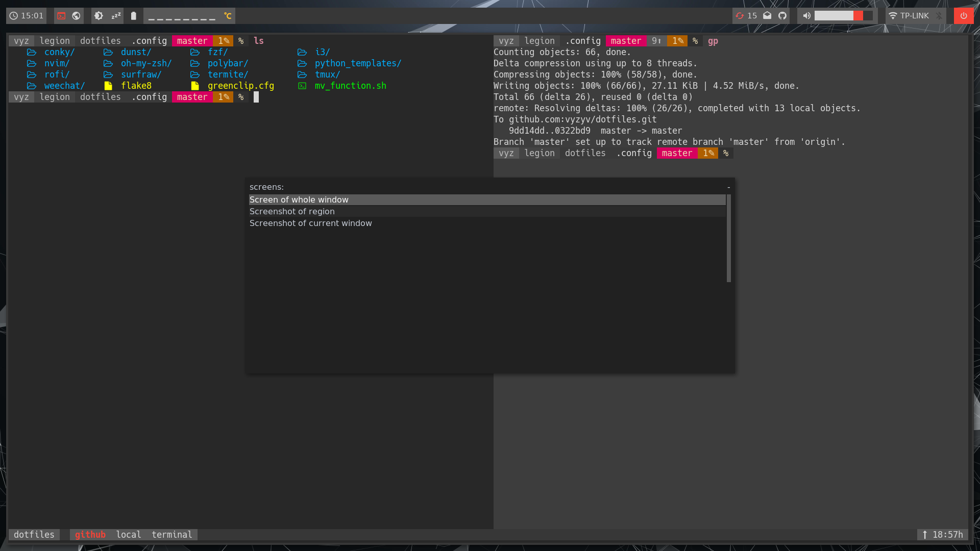Viewport: 980px width, 551px height.
Task: Click the folder icon next to i3/
Action: [302, 52]
